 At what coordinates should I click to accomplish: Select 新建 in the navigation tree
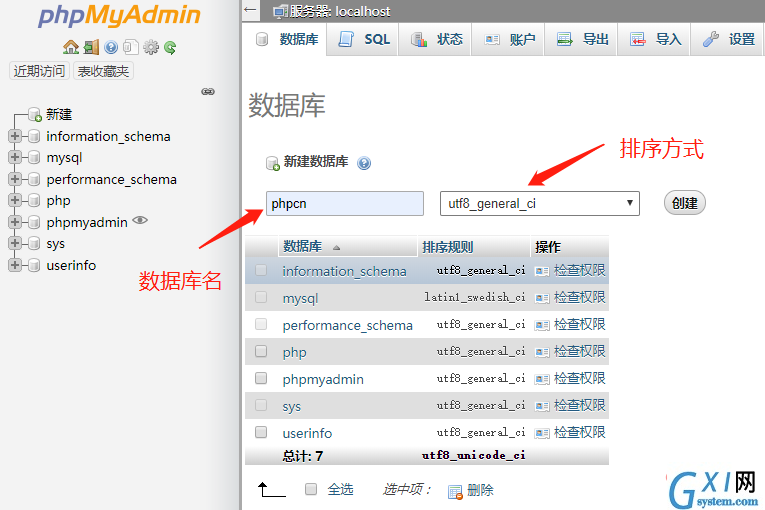tap(59, 115)
